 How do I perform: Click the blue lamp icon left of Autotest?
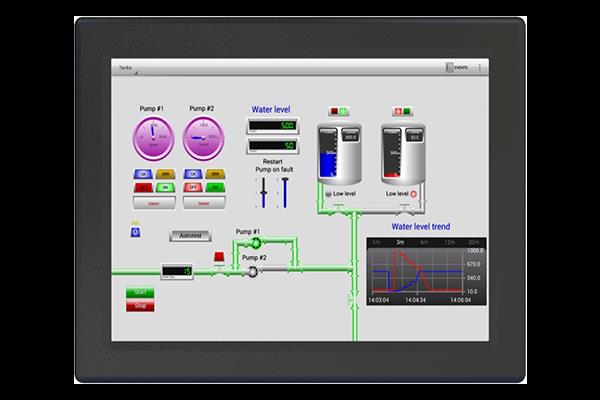135,232
